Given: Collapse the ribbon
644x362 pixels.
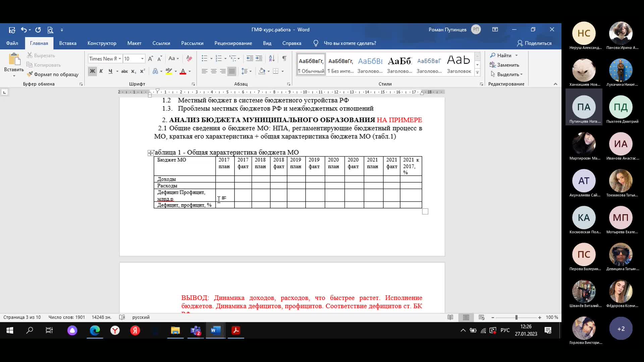Looking at the screenshot, I should coord(555,84).
